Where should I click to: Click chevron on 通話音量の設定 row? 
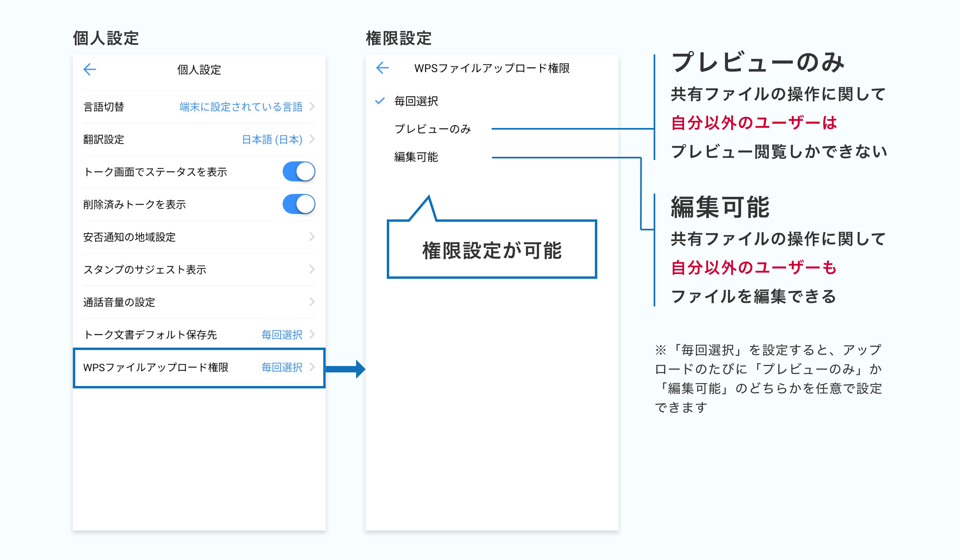[312, 302]
